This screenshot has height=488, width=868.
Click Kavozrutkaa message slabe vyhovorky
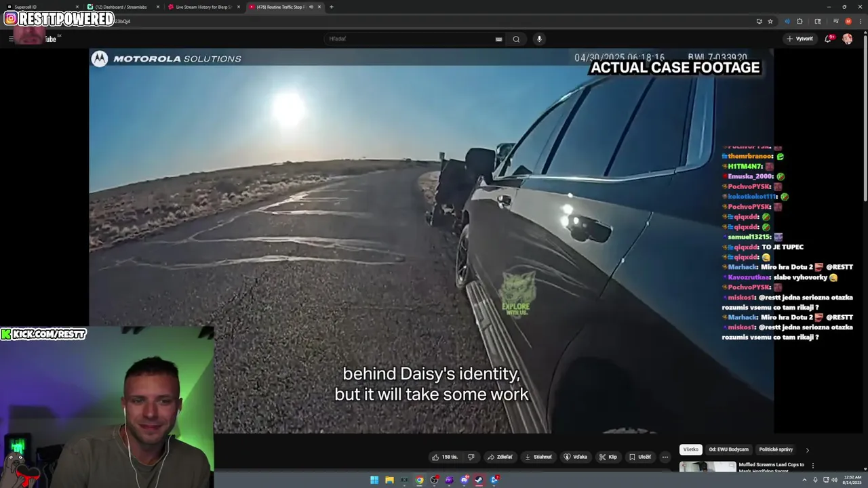[x=801, y=277]
